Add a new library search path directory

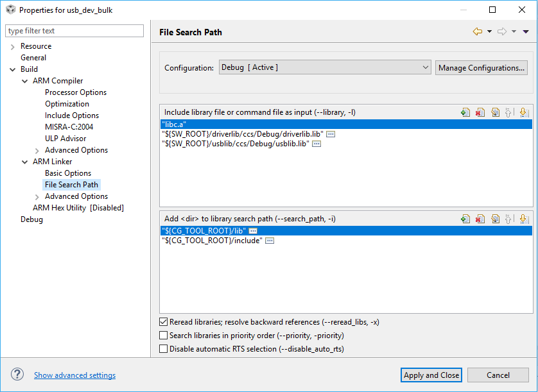[465, 219]
